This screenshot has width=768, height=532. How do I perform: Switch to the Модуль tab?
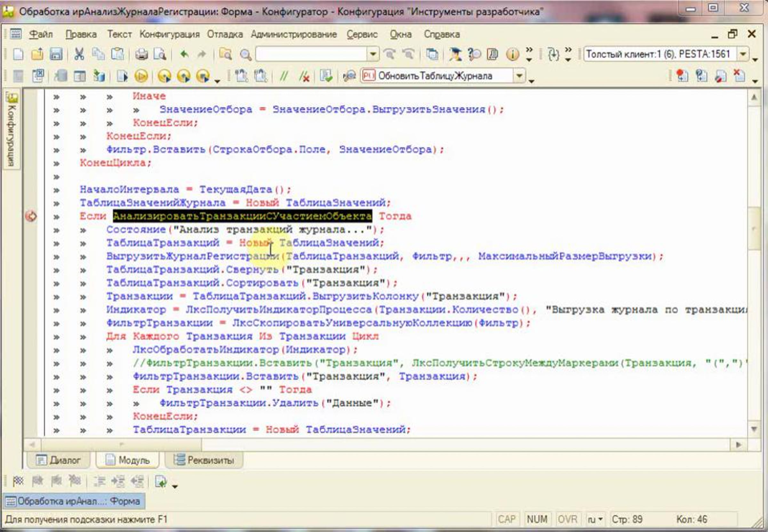128,460
